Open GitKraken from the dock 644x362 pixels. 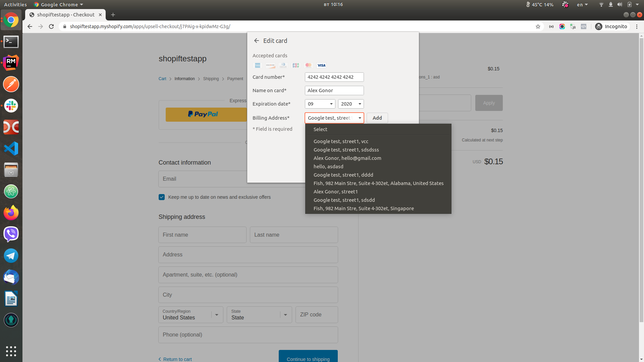[11, 320]
